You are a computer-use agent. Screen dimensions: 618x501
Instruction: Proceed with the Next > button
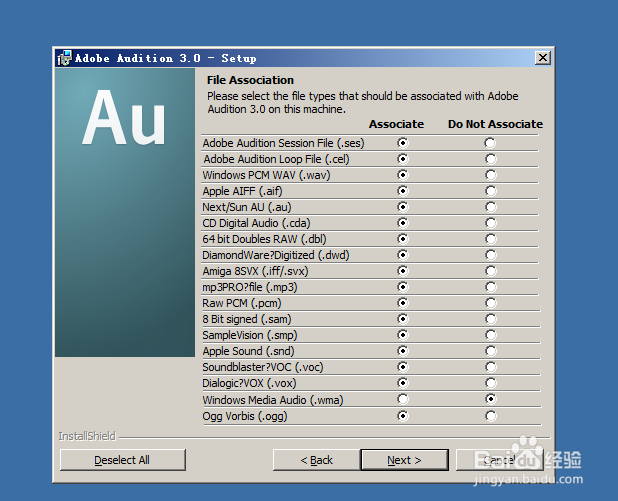click(404, 460)
